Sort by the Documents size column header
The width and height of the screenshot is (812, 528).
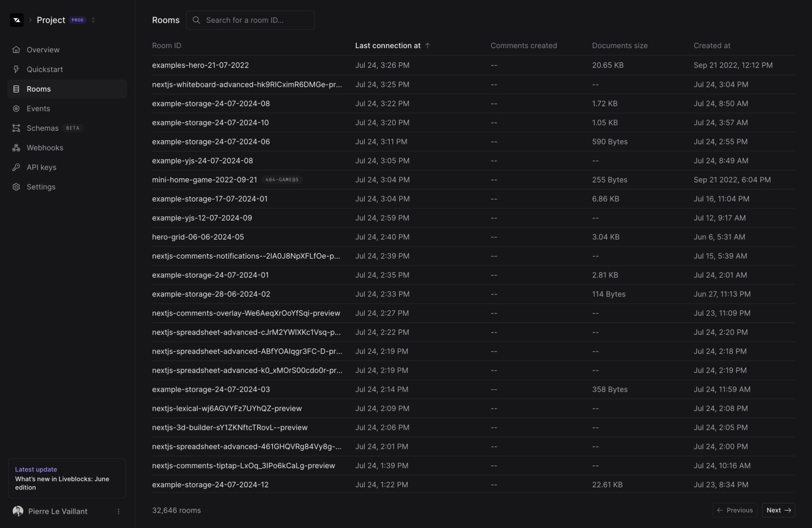620,45
